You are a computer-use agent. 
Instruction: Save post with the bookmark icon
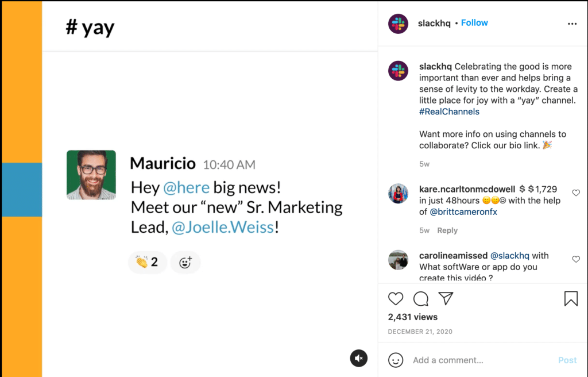570,299
